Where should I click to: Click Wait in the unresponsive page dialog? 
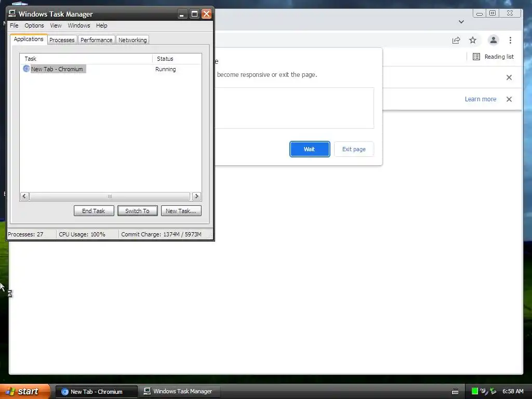(310, 149)
